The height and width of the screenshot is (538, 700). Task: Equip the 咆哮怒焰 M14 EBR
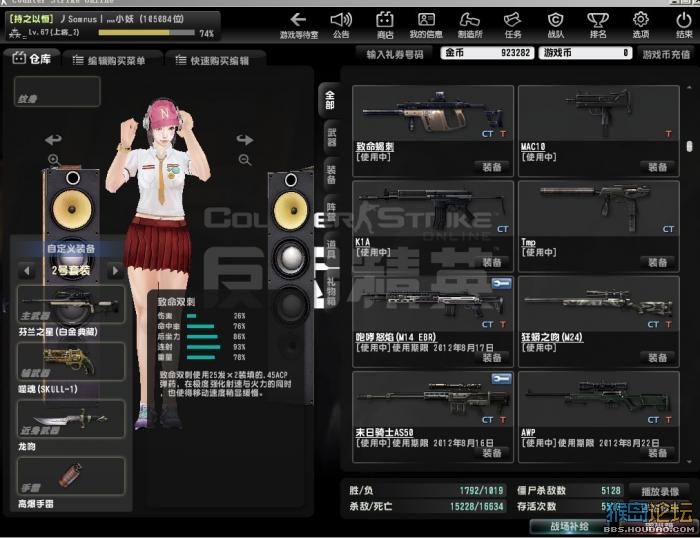(492, 358)
